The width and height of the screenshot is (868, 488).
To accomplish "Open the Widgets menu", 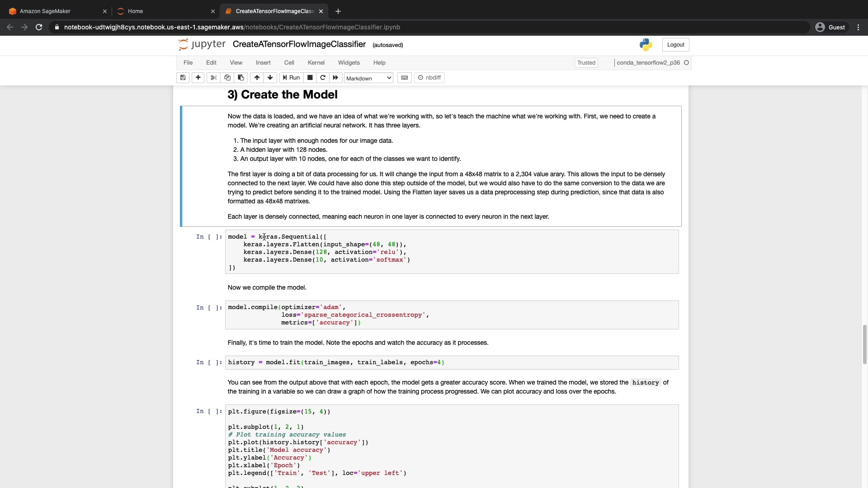I will pyautogui.click(x=349, y=63).
